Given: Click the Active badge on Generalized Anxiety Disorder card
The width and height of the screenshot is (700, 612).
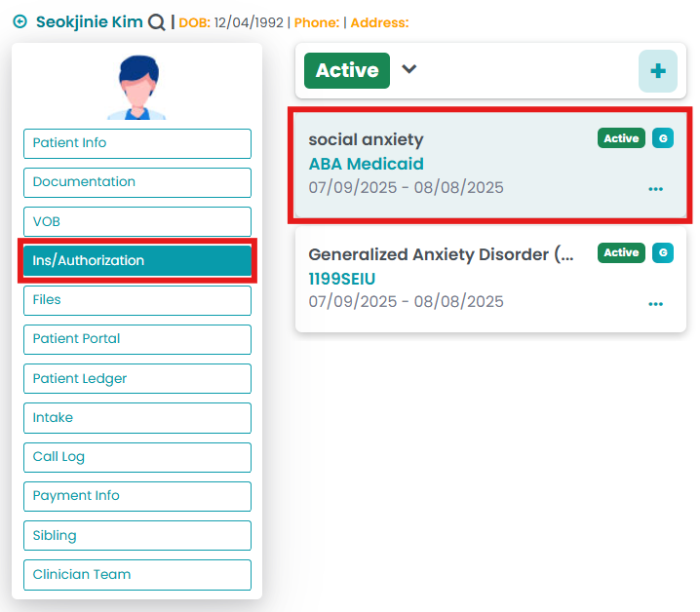Looking at the screenshot, I should coord(621,253).
